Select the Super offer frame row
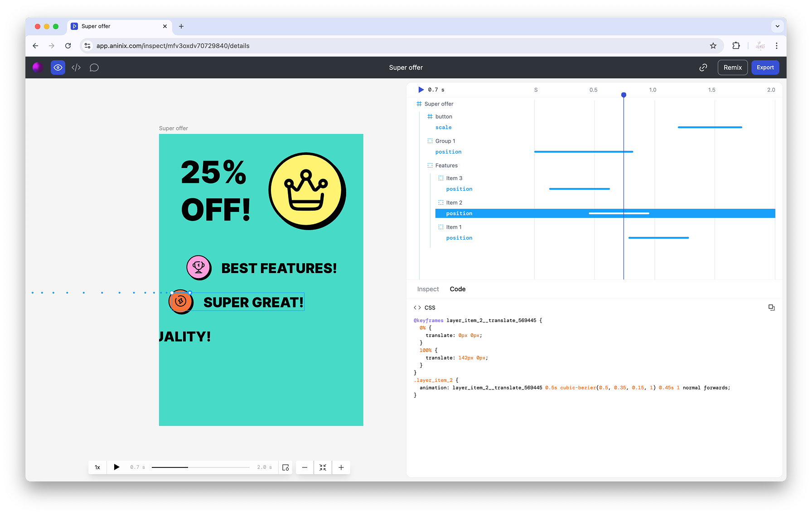This screenshot has height=515, width=812. [439, 104]
